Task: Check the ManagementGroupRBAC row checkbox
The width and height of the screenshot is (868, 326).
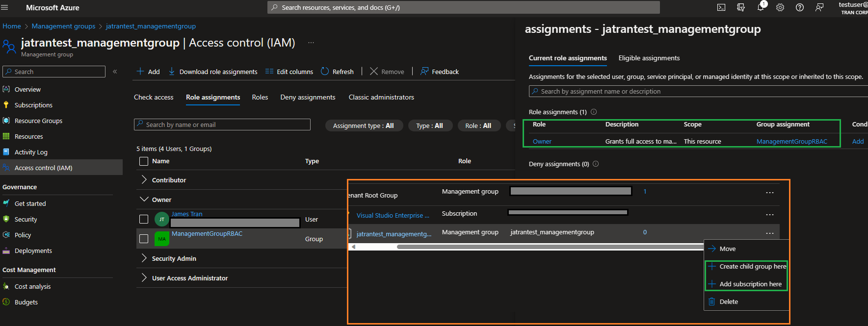Action: tap(144, 239)
